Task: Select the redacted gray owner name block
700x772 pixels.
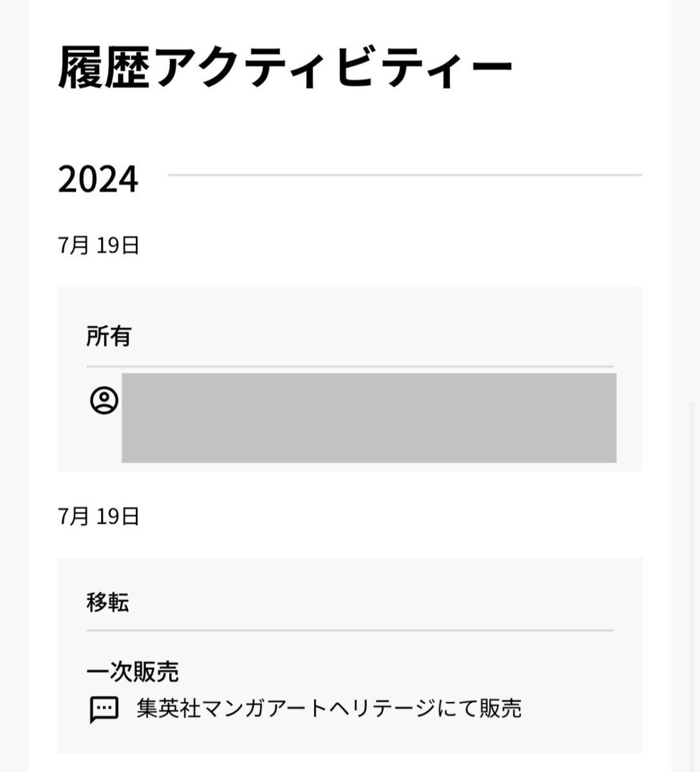Action: [369, 418]
